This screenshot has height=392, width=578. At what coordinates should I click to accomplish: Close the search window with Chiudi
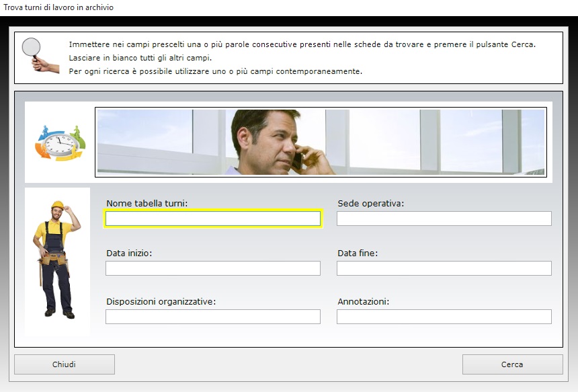click(x=65, y=364)
